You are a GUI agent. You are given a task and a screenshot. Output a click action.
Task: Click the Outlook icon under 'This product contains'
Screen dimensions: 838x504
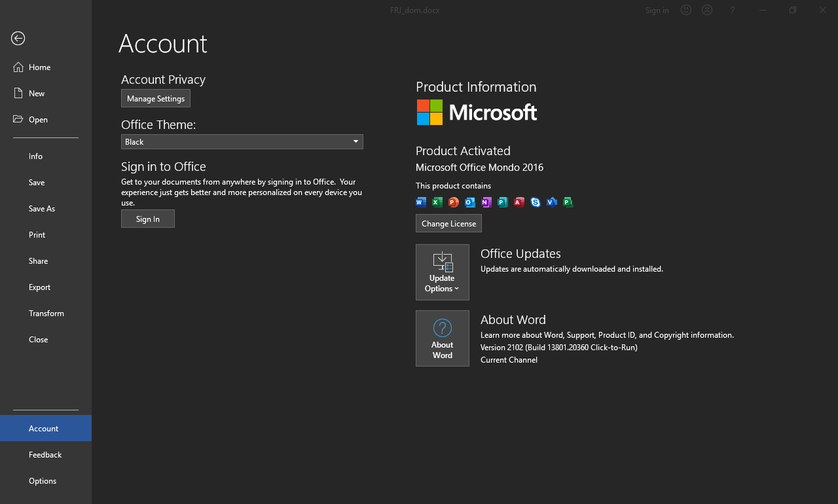[x=469, y=202]
